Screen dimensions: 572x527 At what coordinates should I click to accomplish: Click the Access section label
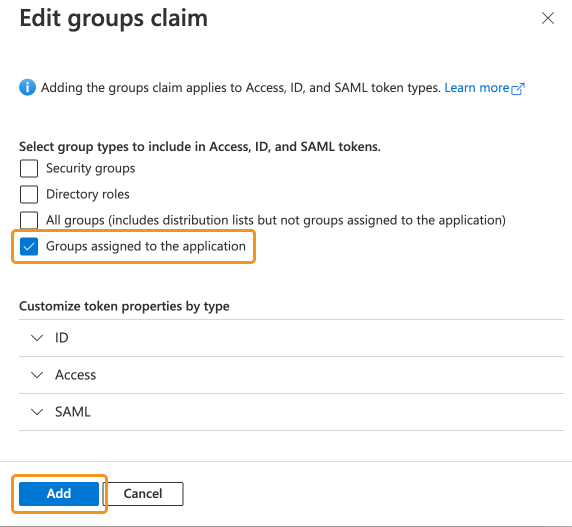pos(76,375)
